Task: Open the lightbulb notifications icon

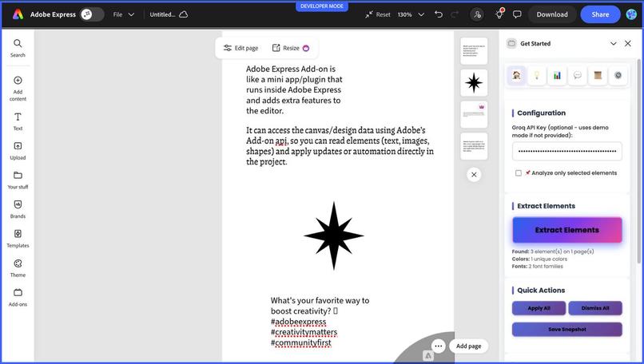Action: point(499,14)
